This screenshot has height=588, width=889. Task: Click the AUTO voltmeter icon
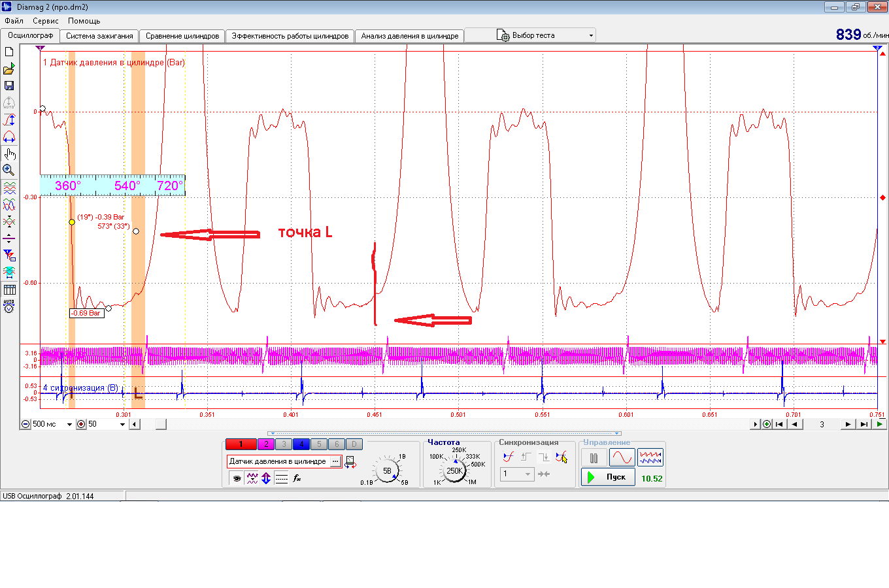click(9, 306)
